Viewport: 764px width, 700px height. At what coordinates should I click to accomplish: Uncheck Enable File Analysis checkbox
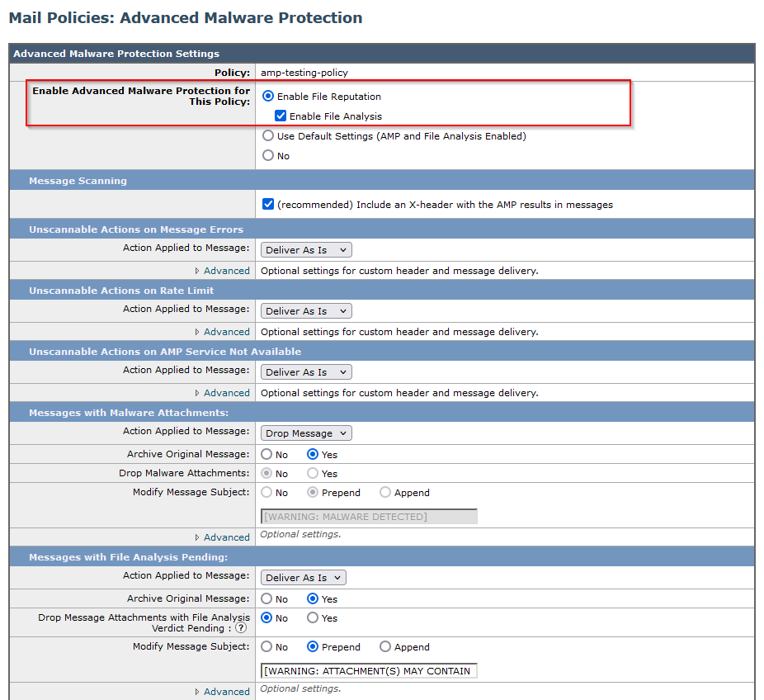281,116
